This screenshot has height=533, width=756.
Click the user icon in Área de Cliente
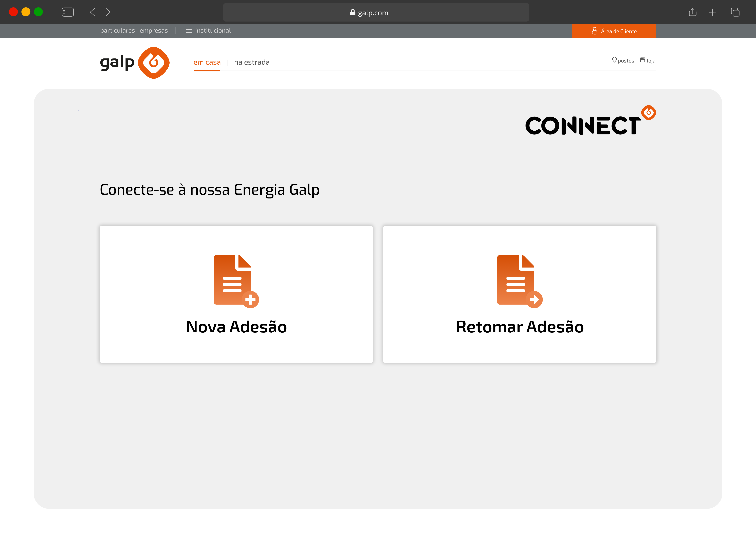(x=594, y=31)
